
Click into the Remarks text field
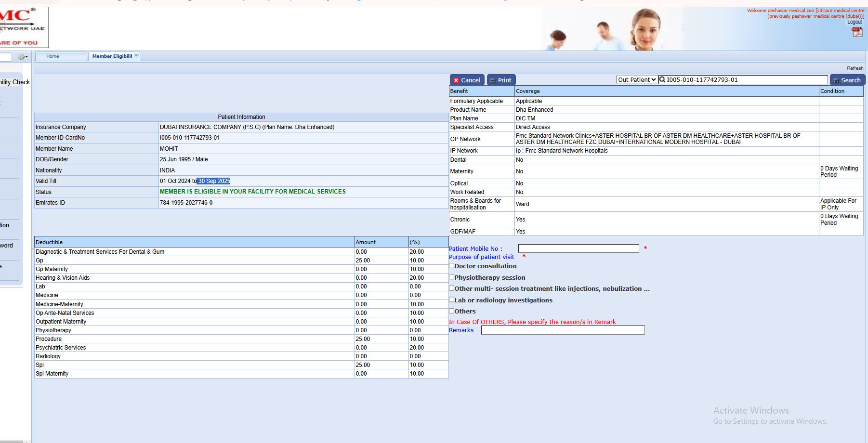pyautogui.click(x=562, y=330)
